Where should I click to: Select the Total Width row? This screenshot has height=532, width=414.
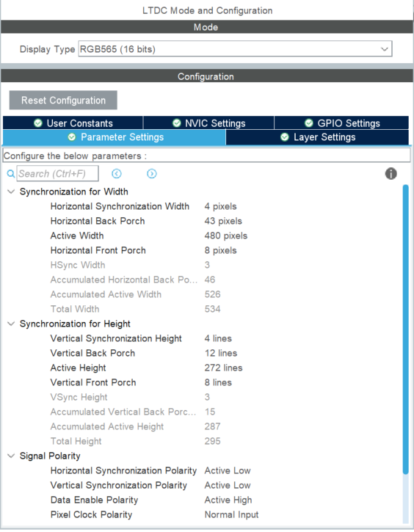click(136, 309)
